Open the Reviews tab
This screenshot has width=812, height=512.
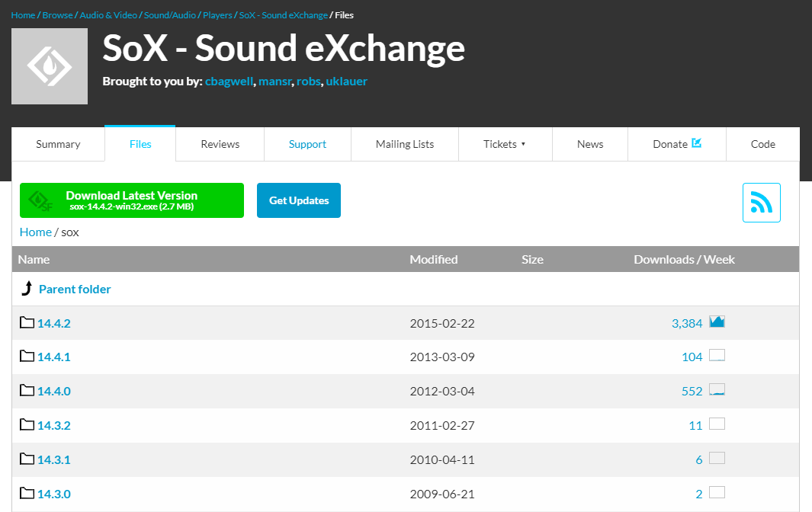tap(220, 144)
